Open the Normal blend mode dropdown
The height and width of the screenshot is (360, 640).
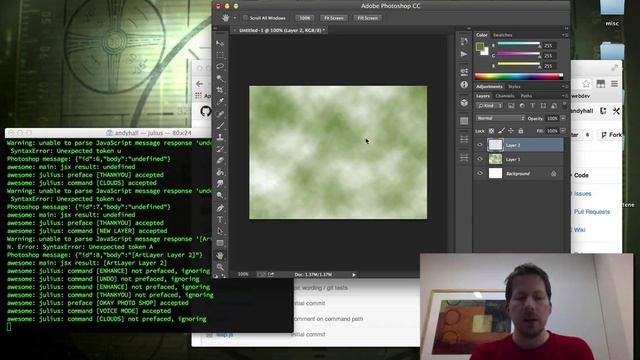[x=500, y=118]
